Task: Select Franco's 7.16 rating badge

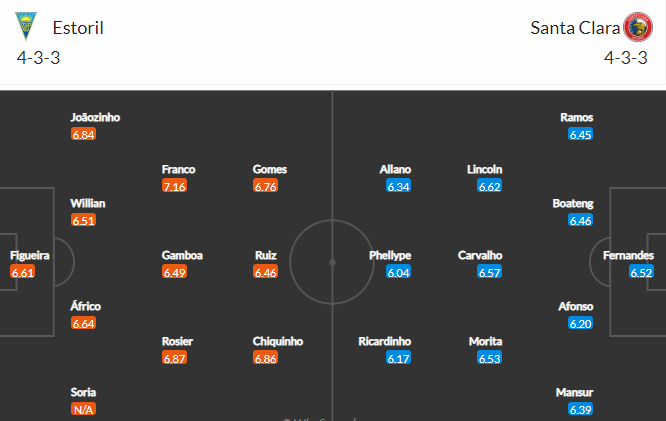Action: pos(174,186)
